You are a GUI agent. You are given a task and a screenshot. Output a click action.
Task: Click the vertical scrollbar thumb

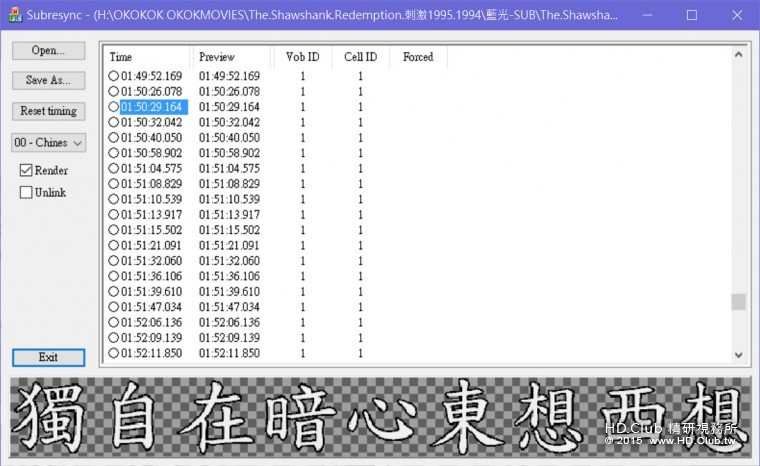(x=738, y=302)
